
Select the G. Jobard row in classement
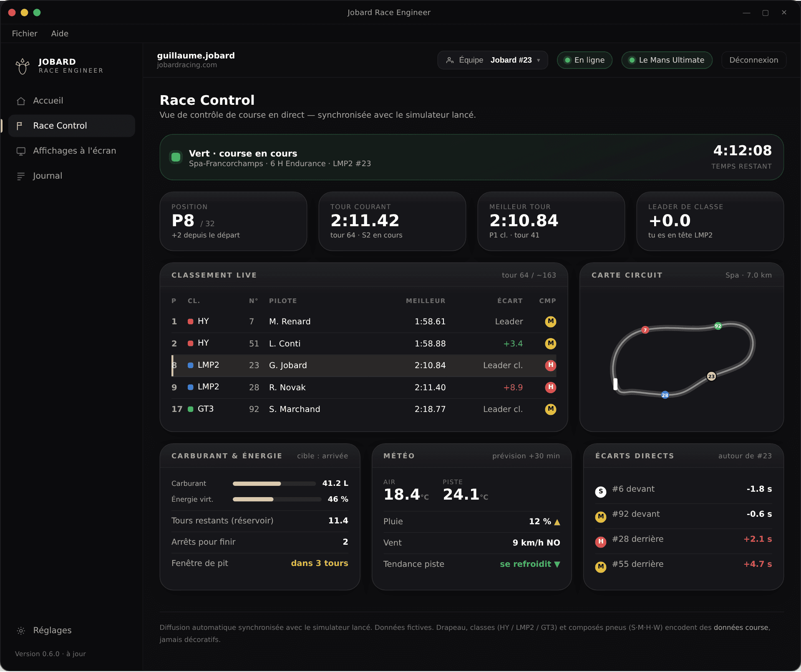364,366
